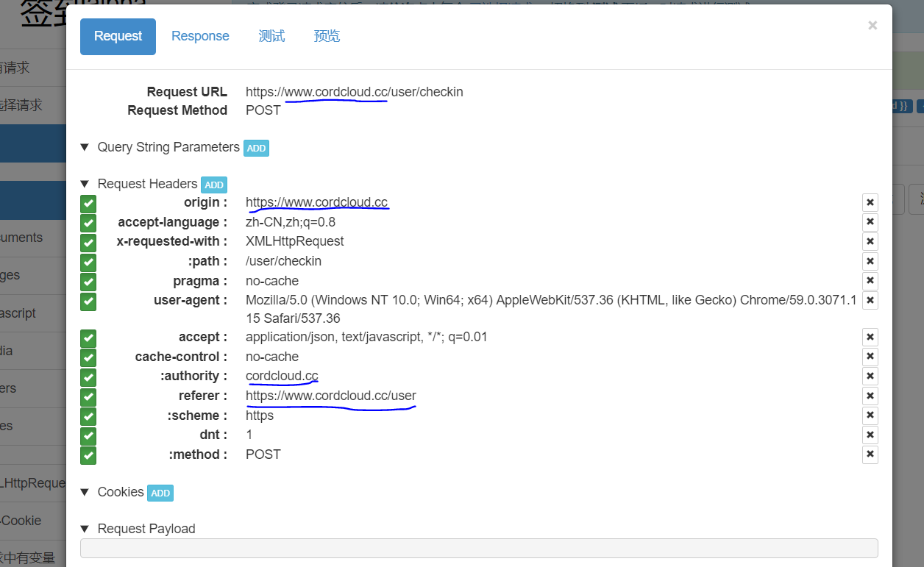Collapse the Cookies section
The width and height of the screenshot is (924, 567).
[85, 492]
